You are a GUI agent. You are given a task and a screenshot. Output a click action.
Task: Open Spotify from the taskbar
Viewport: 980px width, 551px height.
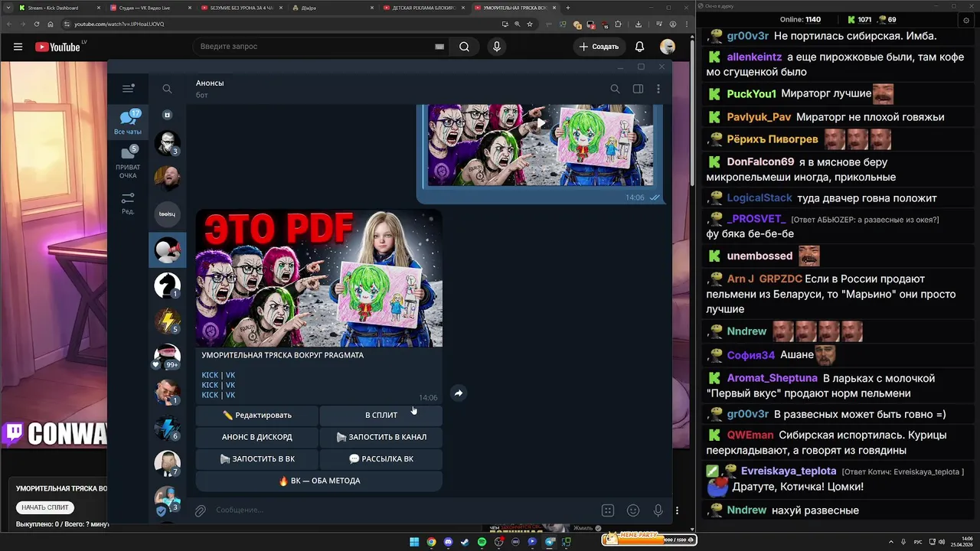point(482,542)
